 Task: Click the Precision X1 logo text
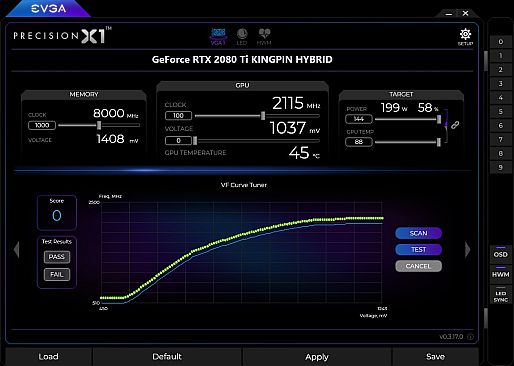coord(62,35)
